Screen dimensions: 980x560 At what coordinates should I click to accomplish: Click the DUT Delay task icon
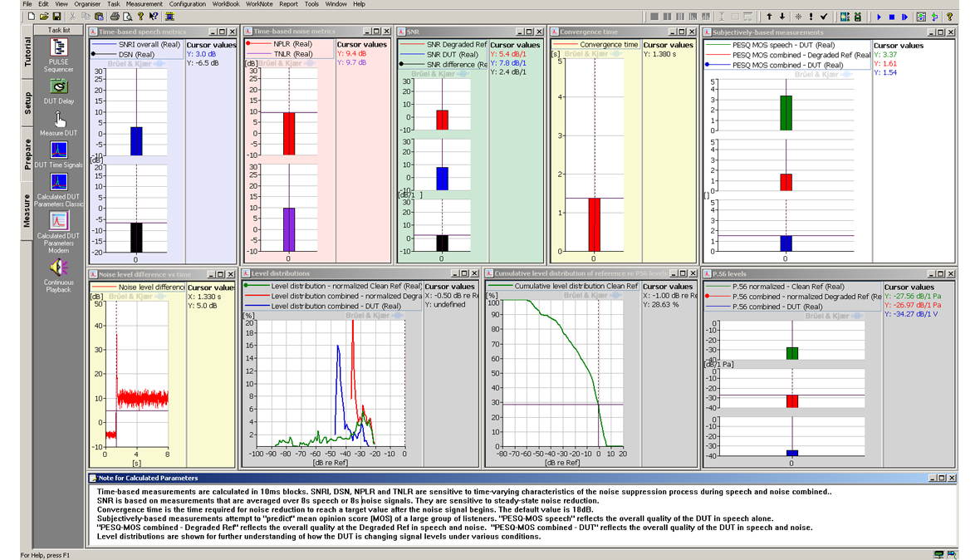click(x=58, y=86)
